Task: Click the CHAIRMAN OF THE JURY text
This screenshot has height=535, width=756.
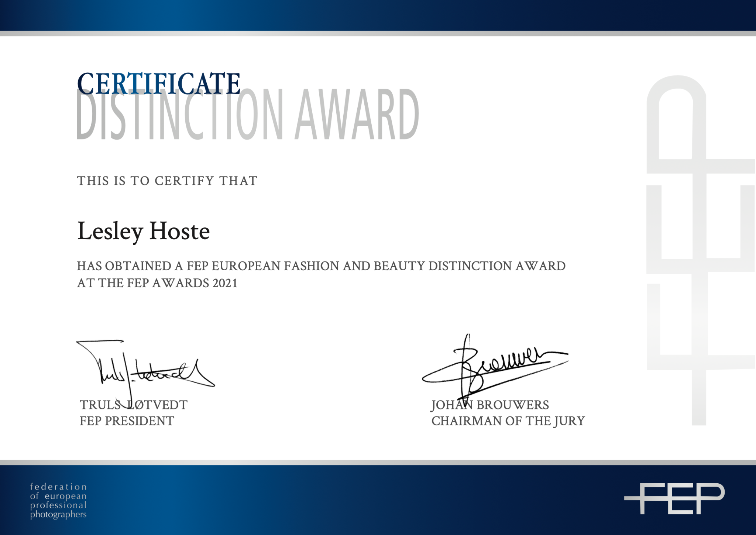Action: pos(508,421)
